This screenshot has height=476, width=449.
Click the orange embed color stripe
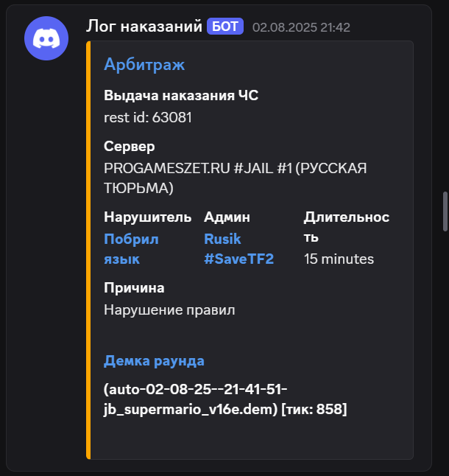[x=88, y=250]
